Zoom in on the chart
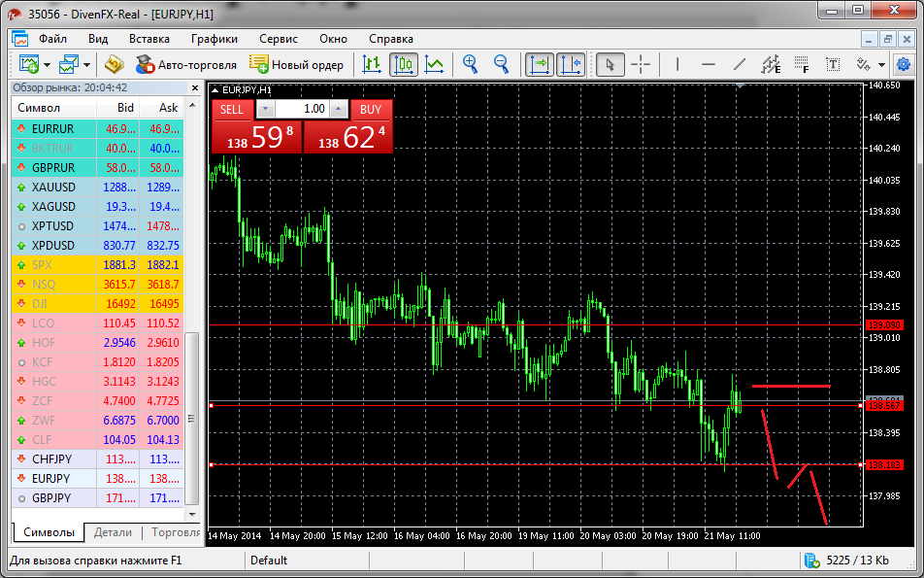Image resolution: width=924 pixels, height=578 pixels. [470, 64]
